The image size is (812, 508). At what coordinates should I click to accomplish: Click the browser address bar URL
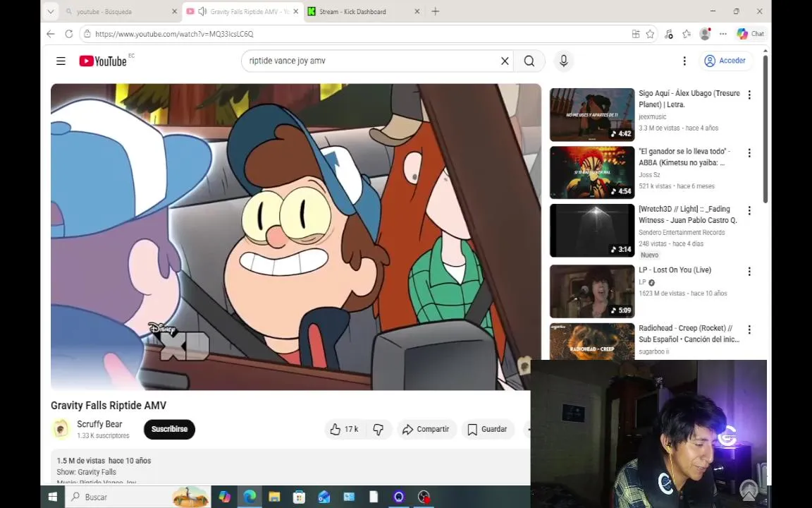click(174, 34)
